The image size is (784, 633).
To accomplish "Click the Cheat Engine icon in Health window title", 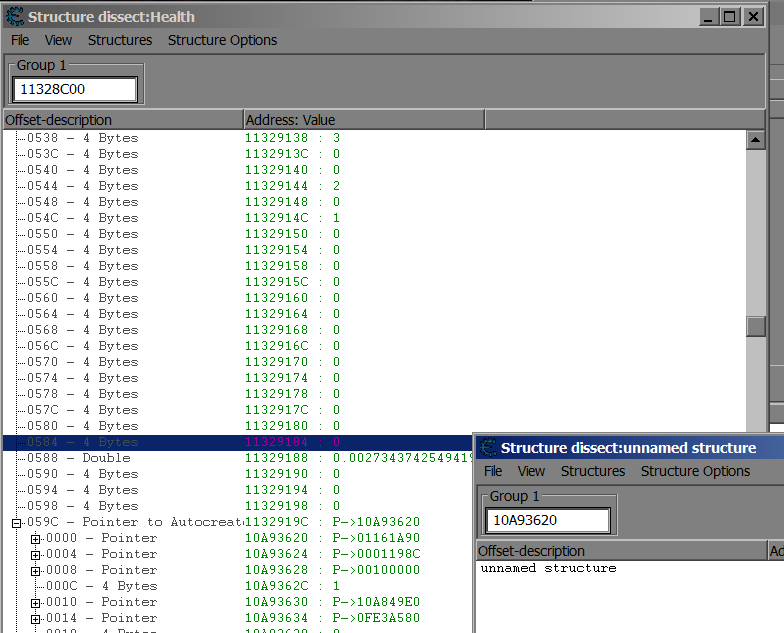I will point(15,16).
